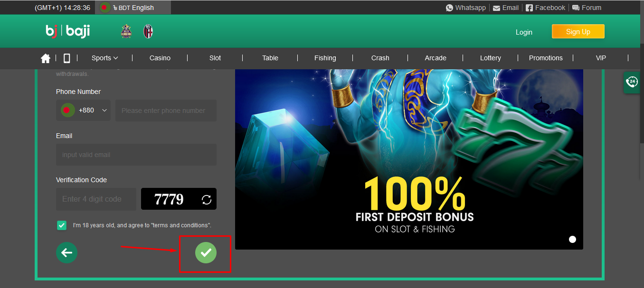Viewport: 644px width, 288px height.
Task: Click the Sign Up button
Action: (x=578, y=32)
